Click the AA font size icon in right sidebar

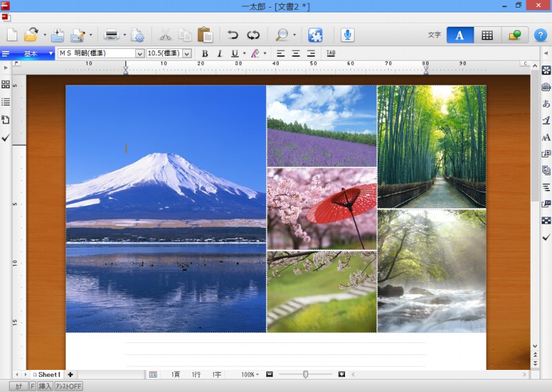pos(546,137)
